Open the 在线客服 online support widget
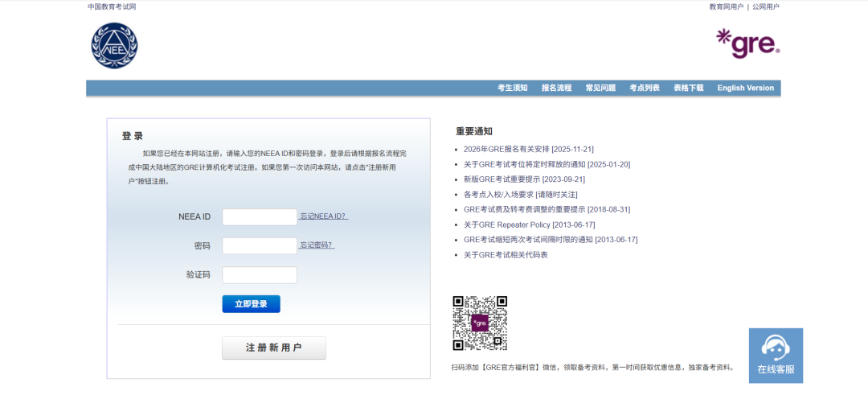The image size is (868, 420). 776,356
